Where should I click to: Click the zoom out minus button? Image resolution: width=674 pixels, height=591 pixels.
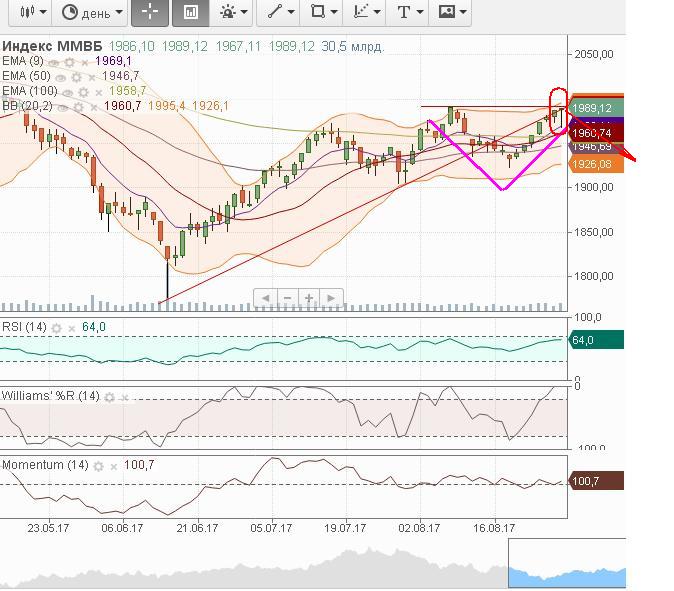(288, 298)
